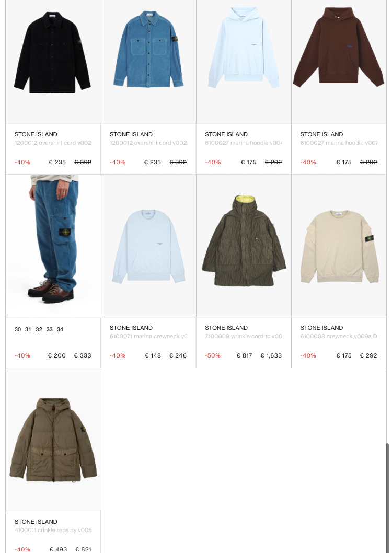Open the light blue marina crewneck image

pyautogui.click(x=148, y=246)
